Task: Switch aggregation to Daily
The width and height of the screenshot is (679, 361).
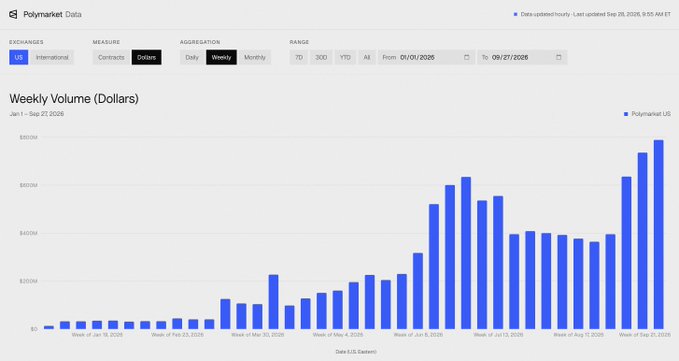Action: [x=192, y=57]
